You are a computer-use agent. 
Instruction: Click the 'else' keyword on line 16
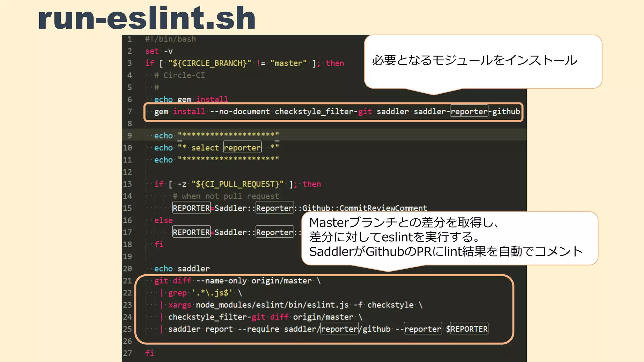tap(163, 220)
